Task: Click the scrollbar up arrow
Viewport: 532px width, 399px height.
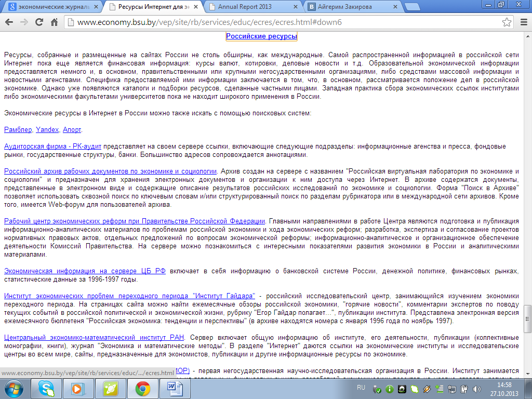Action: (x=528, y=36)
